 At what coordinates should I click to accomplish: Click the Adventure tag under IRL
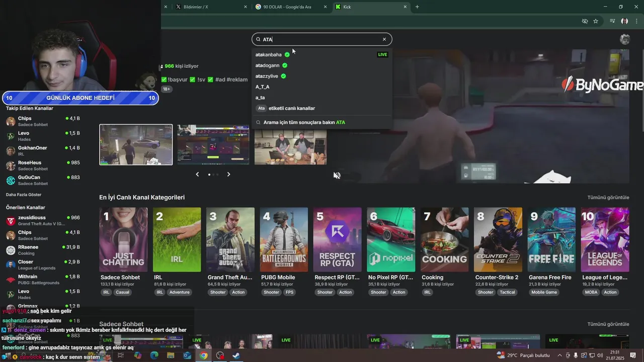180,292
